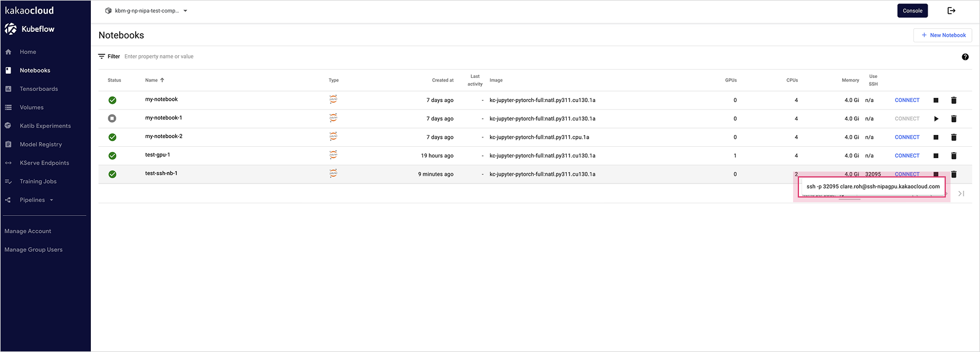This screenshot has height=352, width=980.
Task: Open Model Registry page
Action: pyautogui.click(x=40, y=144)
